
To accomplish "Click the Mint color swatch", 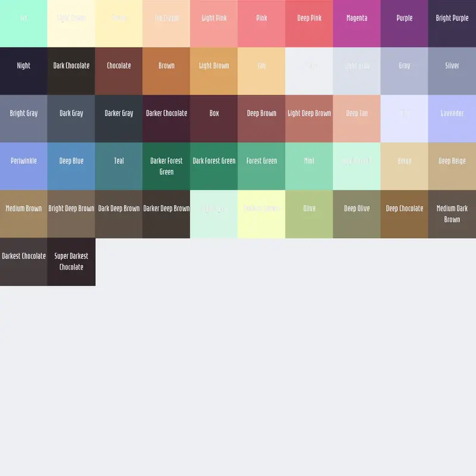I will [x=309, y=167].
